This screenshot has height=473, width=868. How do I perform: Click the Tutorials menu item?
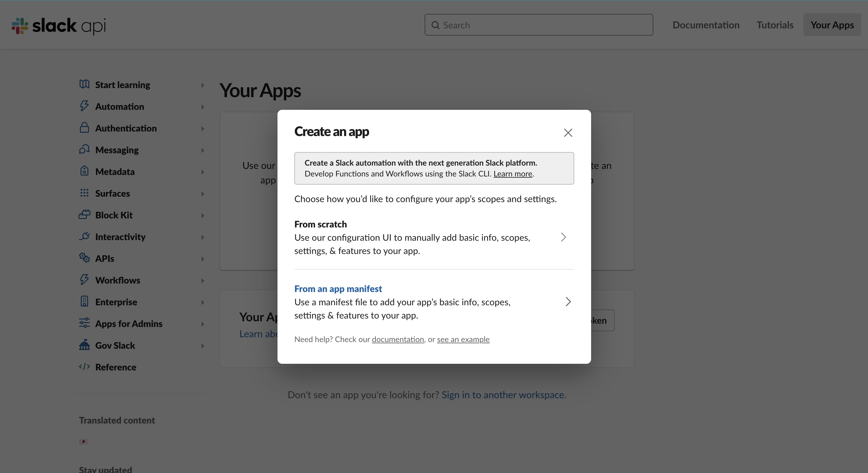(775, 24)
